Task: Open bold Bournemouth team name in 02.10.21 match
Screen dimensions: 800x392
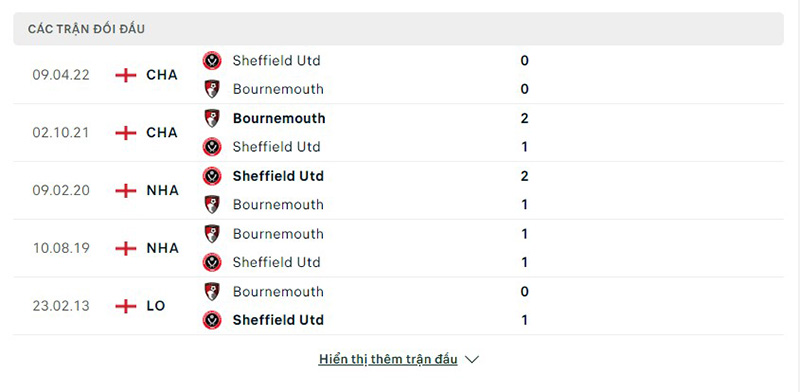Action: 279,118
